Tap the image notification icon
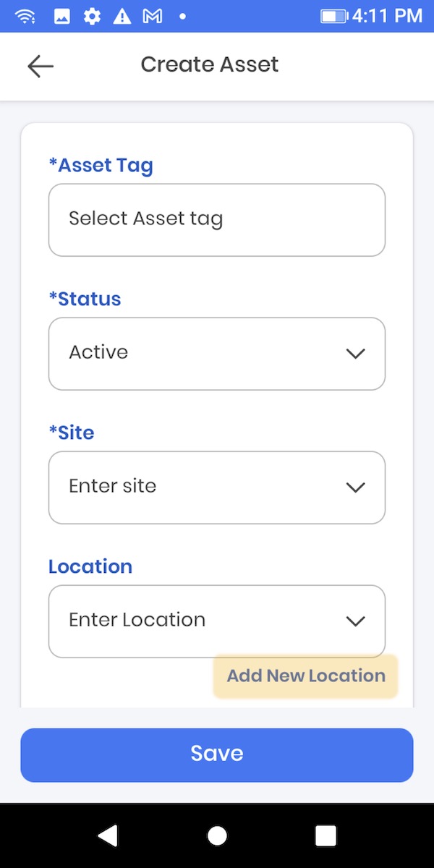Screen dimensions: 434x868 click(x=62, y=16)
